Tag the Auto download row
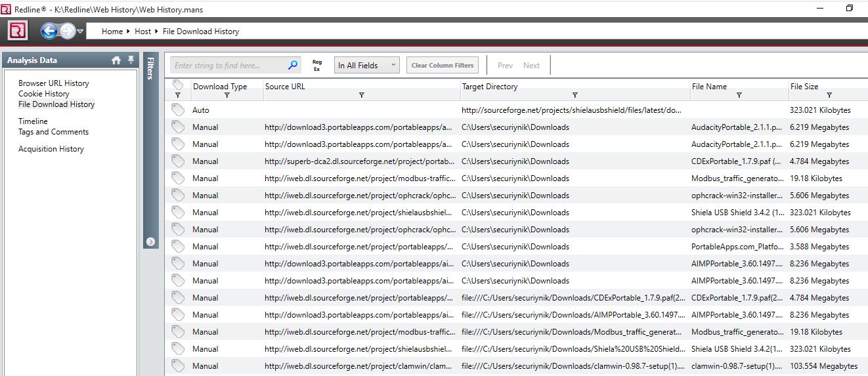This screenshot has width=868, height=376. [x=178, y=110]
